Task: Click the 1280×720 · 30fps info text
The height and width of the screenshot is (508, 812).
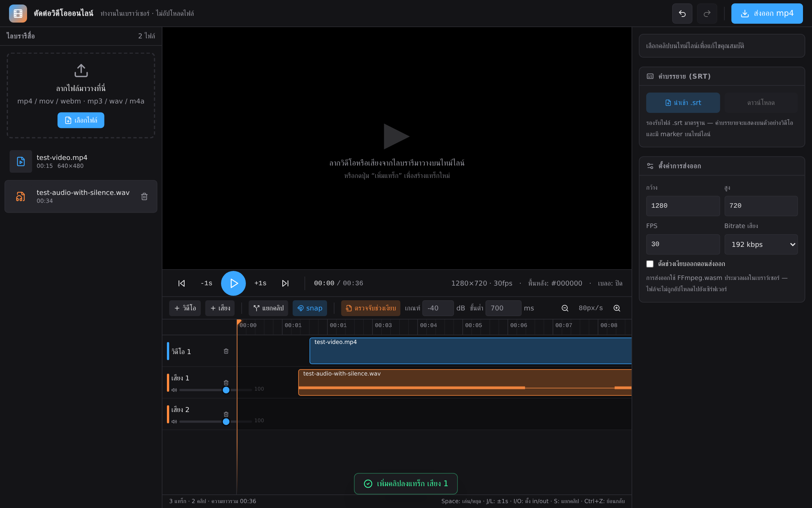Action: (482, 283)
